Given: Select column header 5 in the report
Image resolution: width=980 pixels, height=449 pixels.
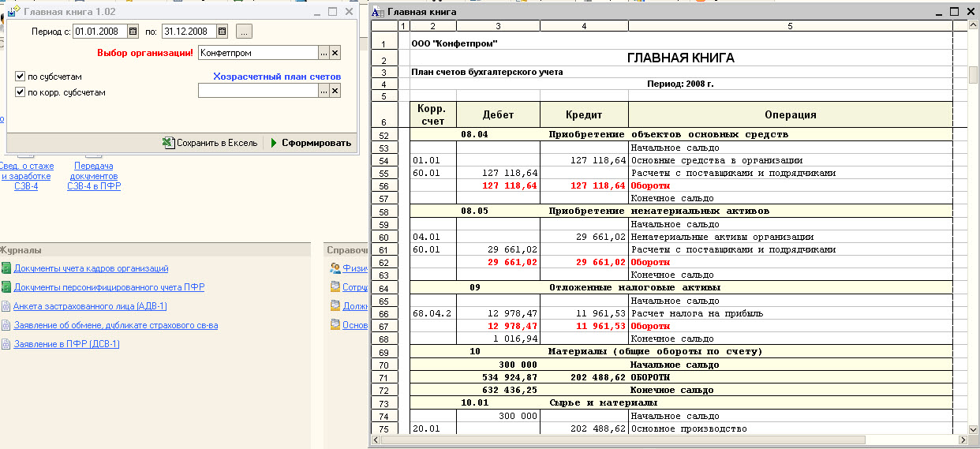Looking at the screenshot, I should (790, 26).
